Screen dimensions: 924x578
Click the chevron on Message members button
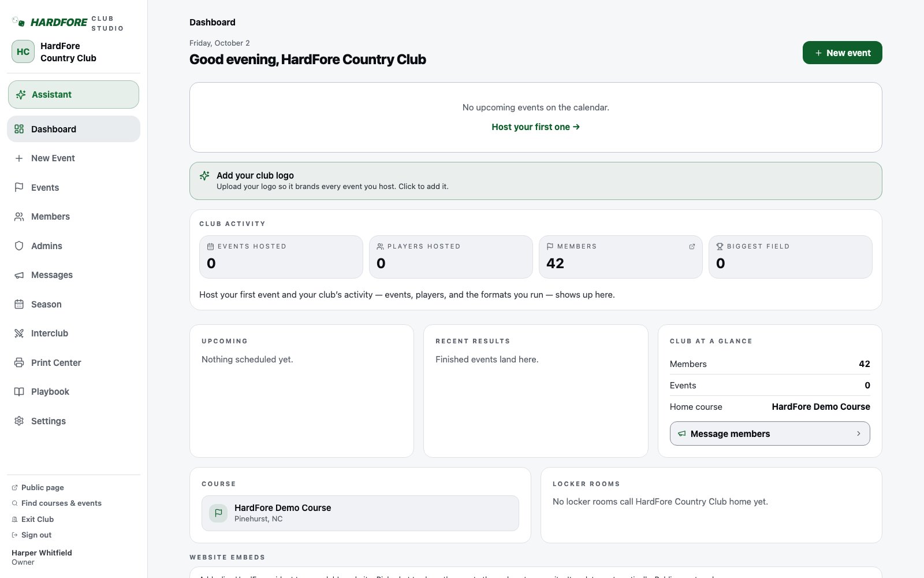coord(859,433)
